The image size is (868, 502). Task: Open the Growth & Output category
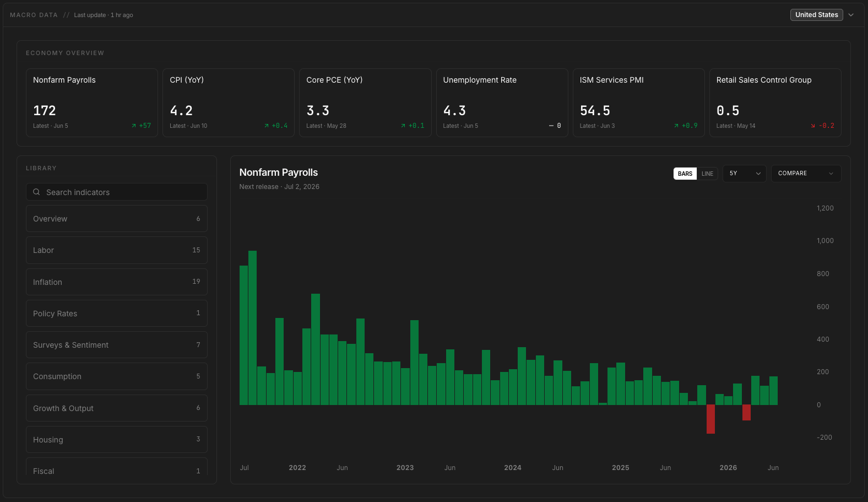click(117, 408)
